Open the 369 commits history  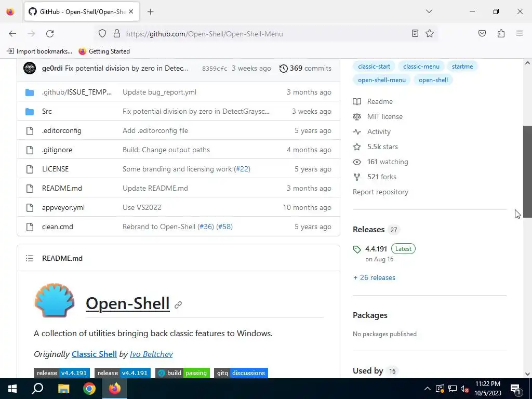[305, 68]
